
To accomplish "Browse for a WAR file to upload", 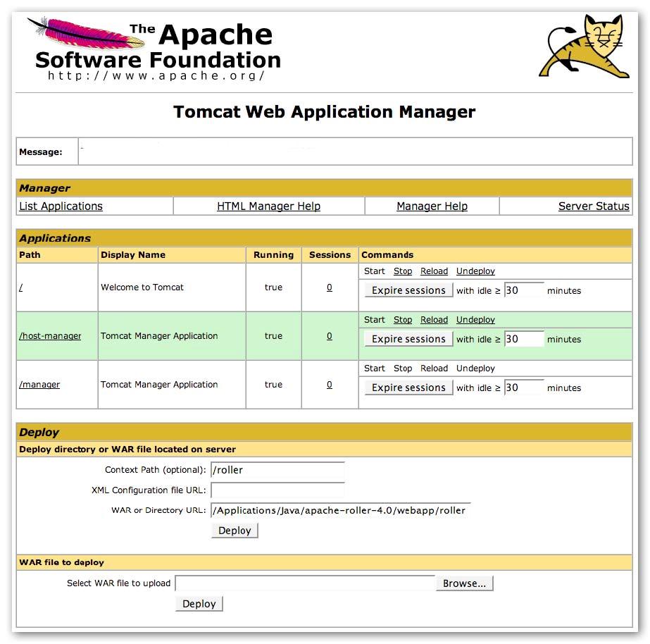I will click(x=464, y=583).
